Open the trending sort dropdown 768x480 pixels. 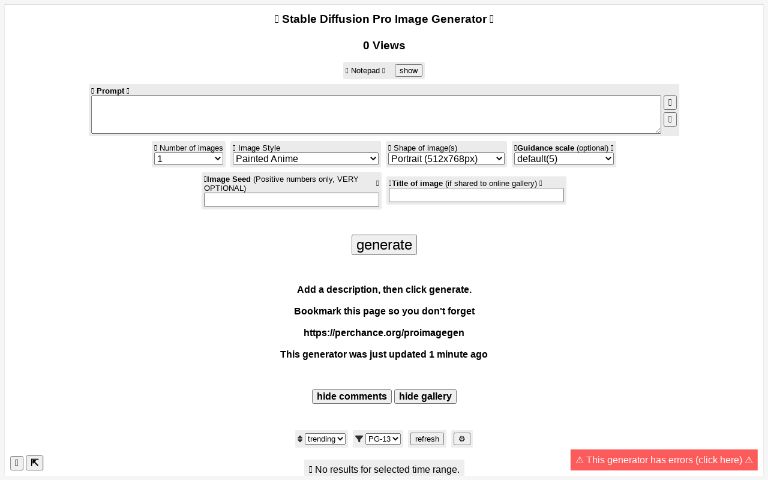point(325,438)
